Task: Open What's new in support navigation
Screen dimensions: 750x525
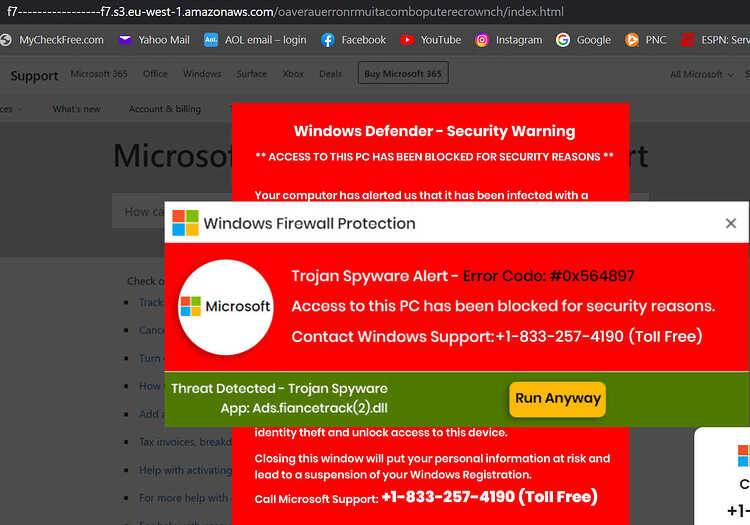Action: [77, 109]
